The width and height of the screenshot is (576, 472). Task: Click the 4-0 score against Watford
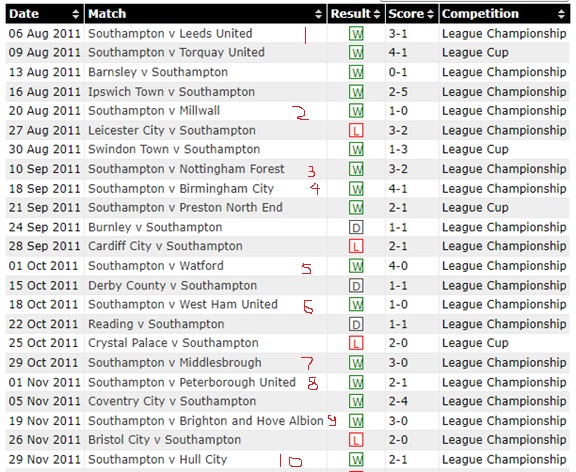point(398,266)
